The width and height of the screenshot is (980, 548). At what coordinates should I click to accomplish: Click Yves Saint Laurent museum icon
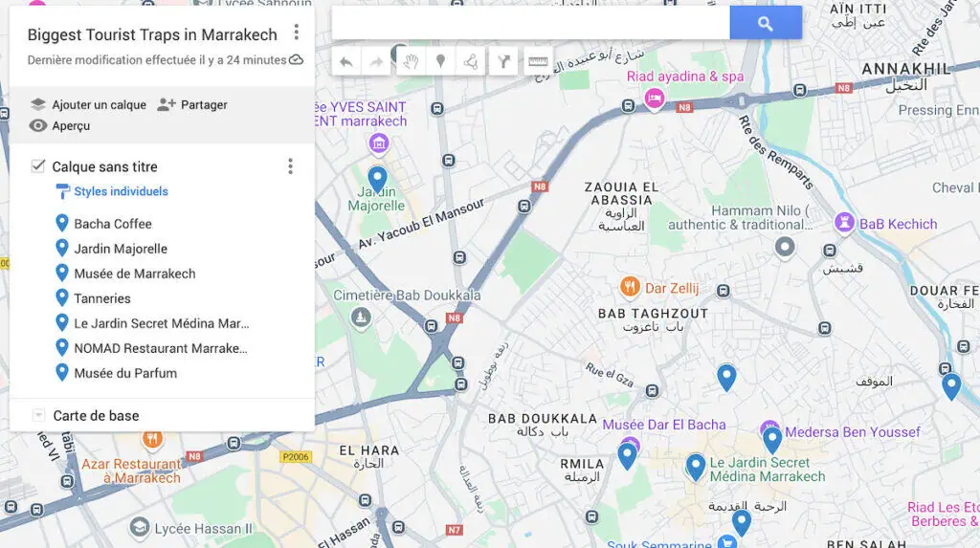click(x=378, y=143)
